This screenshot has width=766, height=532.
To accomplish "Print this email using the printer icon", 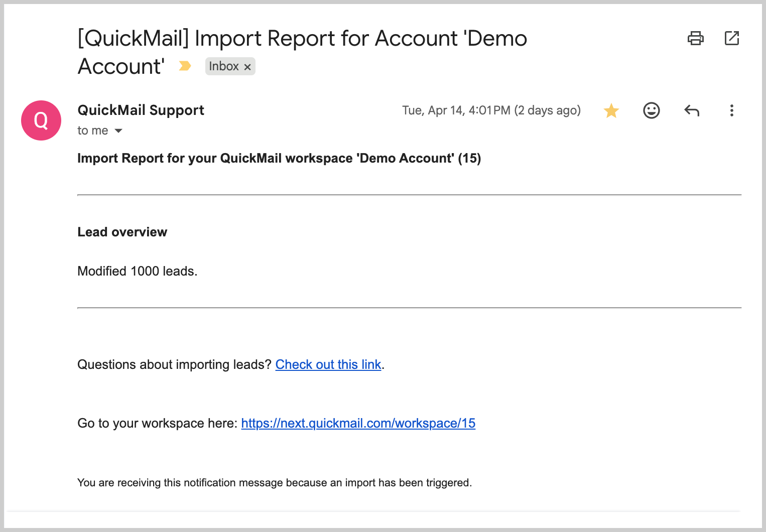I will [x=695, y=38].
